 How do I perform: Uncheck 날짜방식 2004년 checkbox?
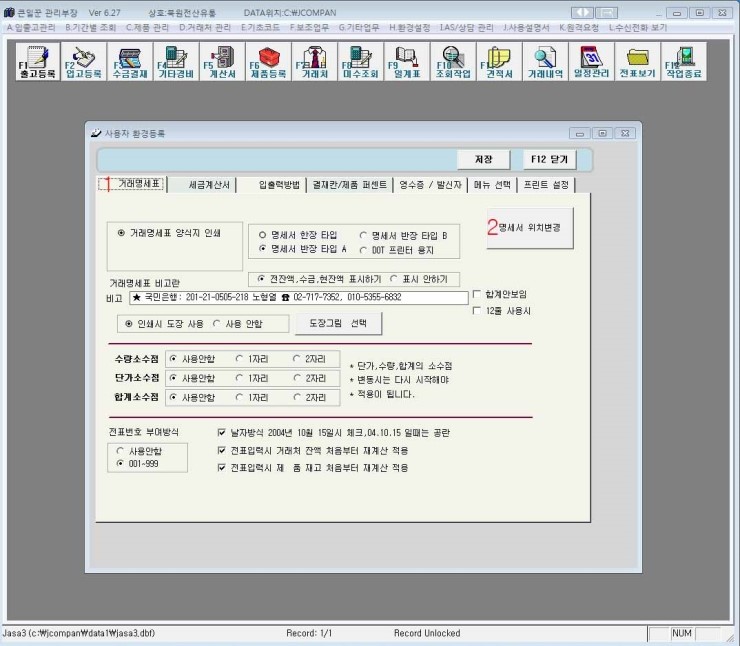(x=221, y=432)
